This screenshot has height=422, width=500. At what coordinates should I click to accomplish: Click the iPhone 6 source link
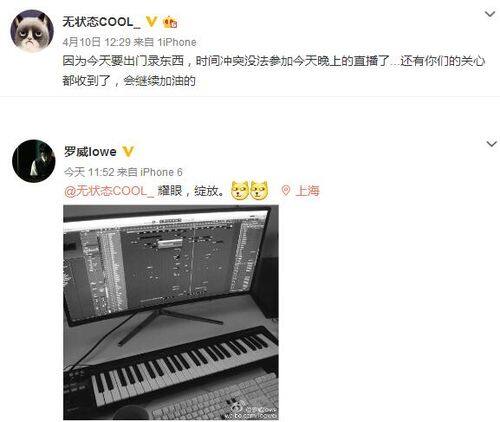161,172
